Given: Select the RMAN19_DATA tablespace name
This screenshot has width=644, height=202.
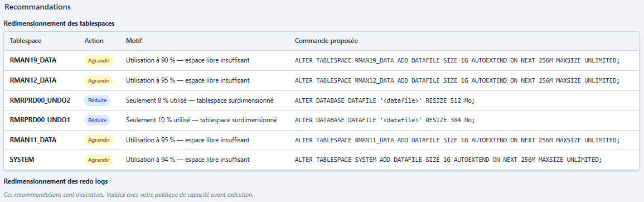Looking at the screenshot, I should point(33,60).
